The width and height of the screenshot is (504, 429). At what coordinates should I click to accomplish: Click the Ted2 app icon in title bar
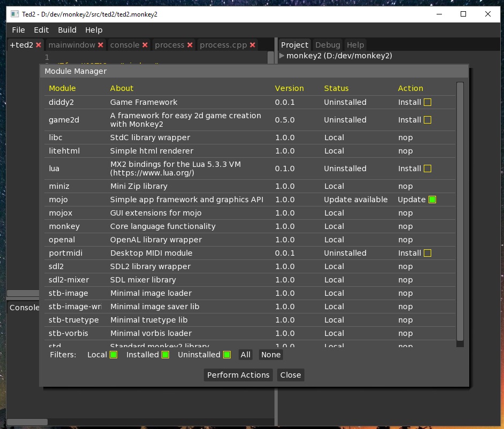pos(14,14)
